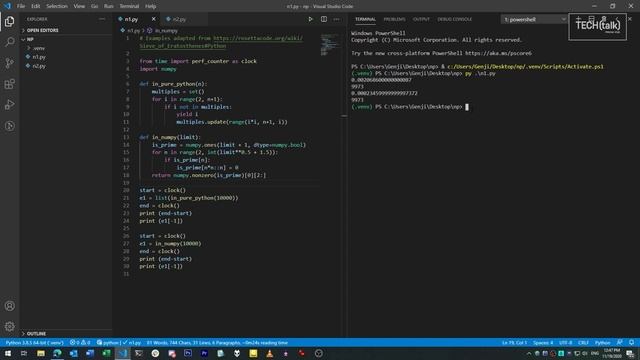Open the 1: powershell terminal dropdown
Screen dimensions: 640x360
[534, 19]
